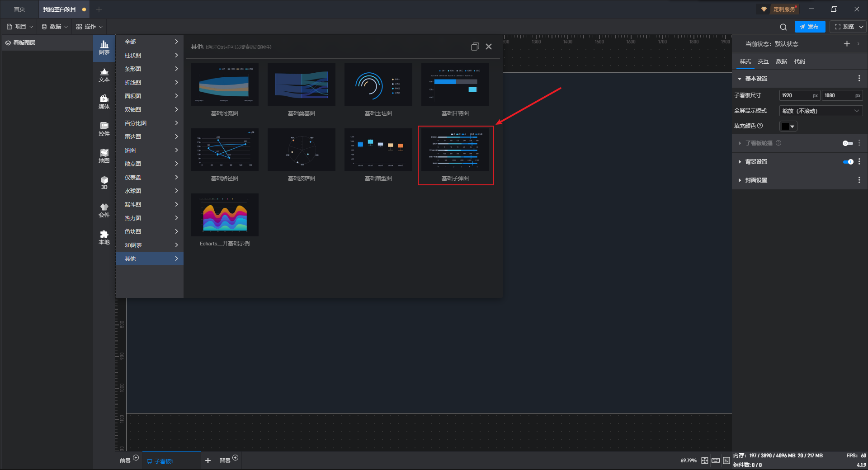Viewport: 868px width, 470px height.
Task: Enable the 子看板轮播 toggle
Action: tap(848, 143)
